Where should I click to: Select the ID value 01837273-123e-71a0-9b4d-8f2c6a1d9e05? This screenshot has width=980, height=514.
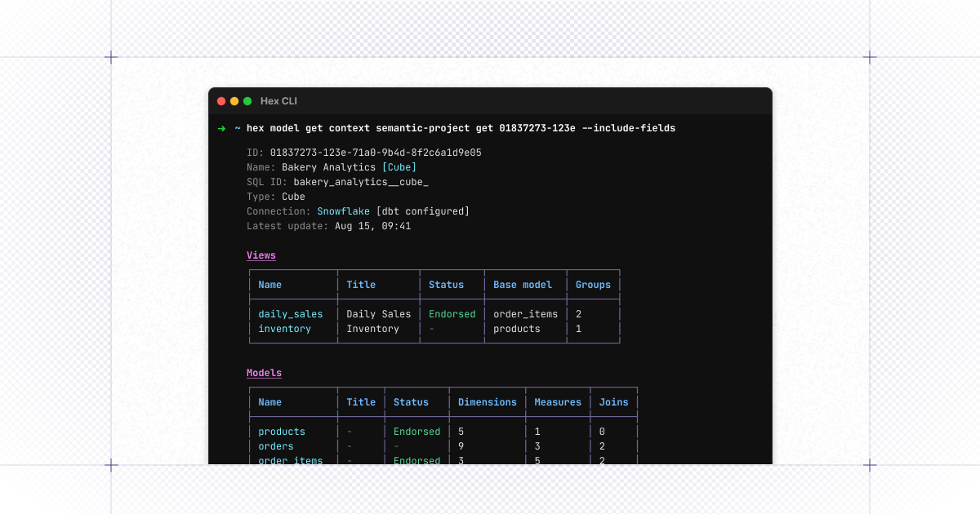pyautogui.click(x=376, y=153)
